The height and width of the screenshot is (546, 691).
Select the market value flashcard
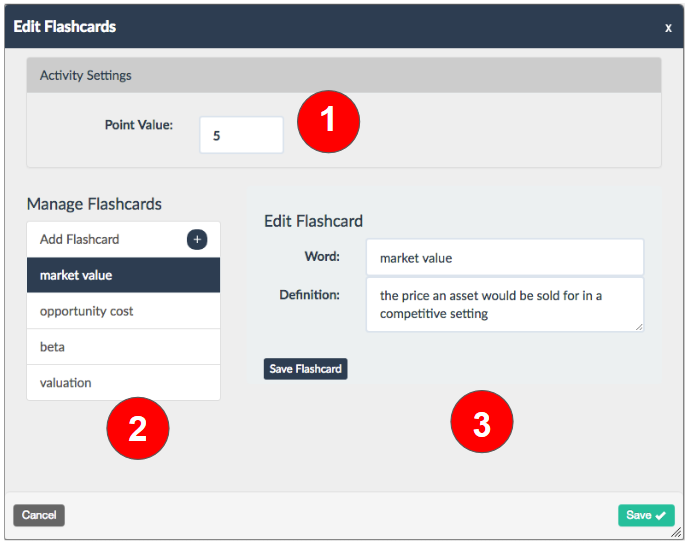click(123, 275)
